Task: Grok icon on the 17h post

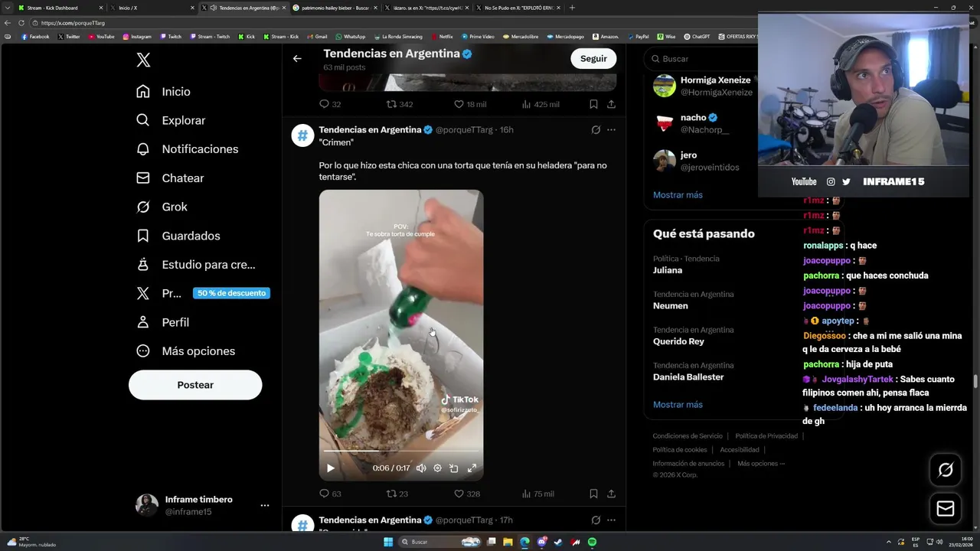Action: coord(596,520)
